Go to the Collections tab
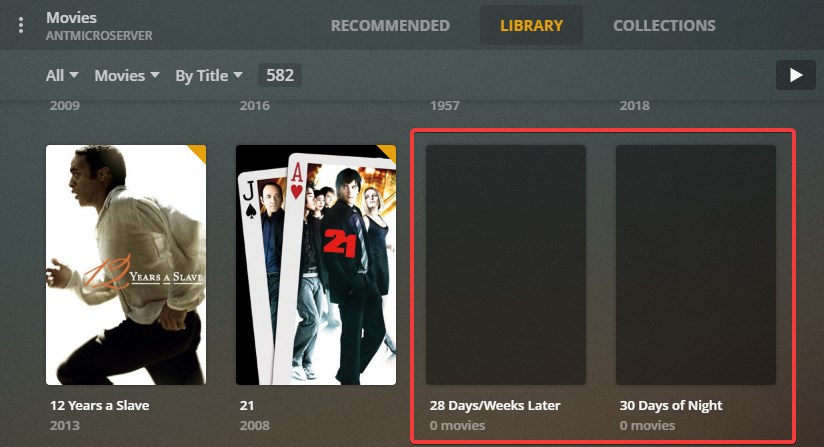This screenshot has width=824, height=447. point(664,25)
